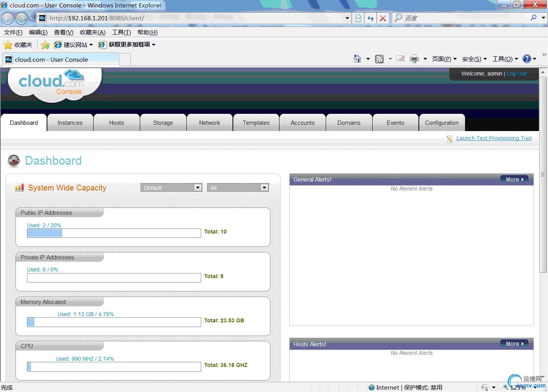
Task: Switch to the Domains tab
Action: click(x=349, y=123)
